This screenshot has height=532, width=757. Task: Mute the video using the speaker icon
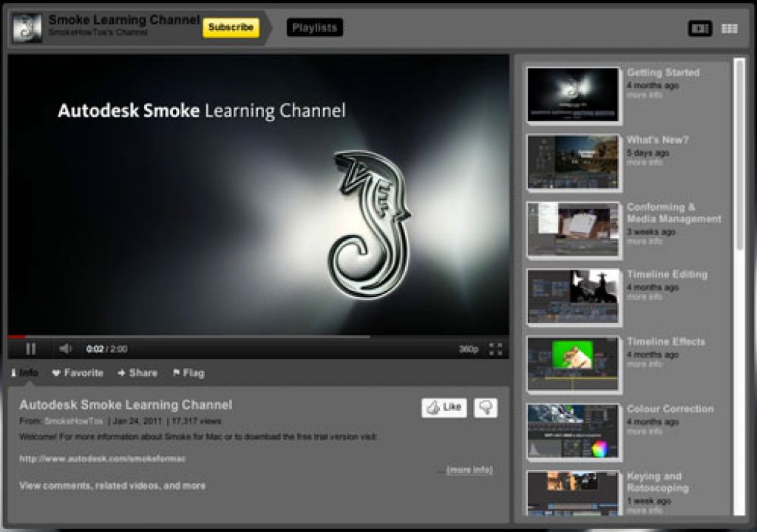pos(65,349)
